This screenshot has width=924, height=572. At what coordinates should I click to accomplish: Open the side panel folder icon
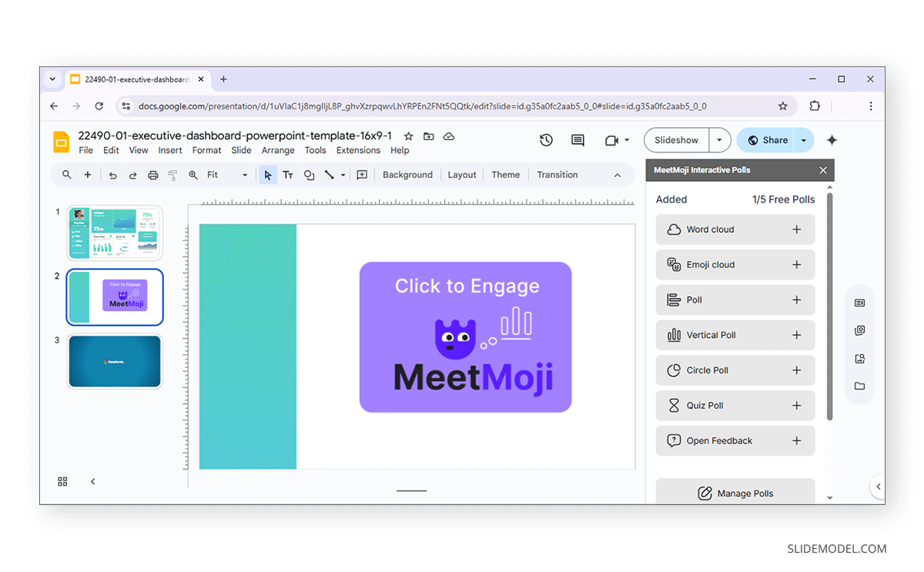click(x=860, y=386)
